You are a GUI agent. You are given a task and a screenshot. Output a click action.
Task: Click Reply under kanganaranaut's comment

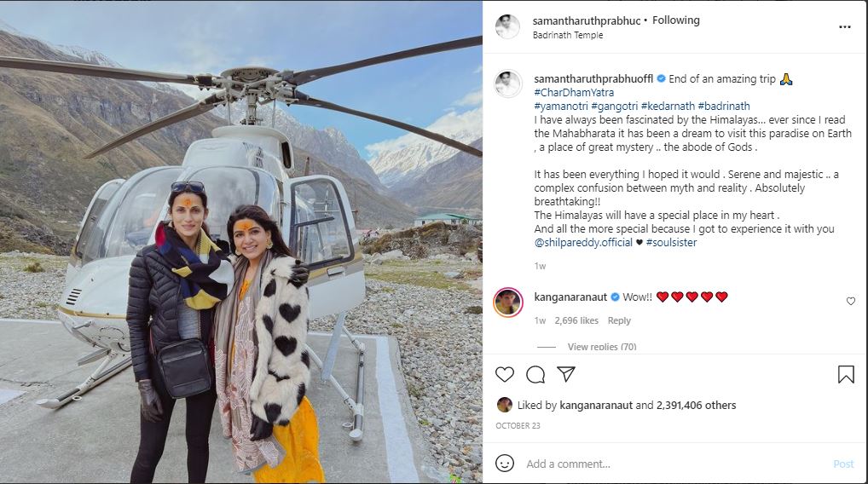(x=619, y=320)
